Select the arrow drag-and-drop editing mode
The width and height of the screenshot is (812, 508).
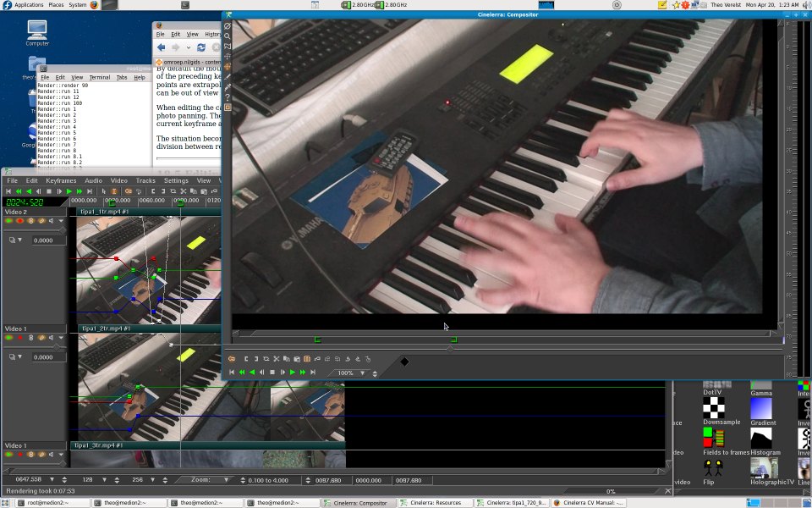[x=104, y=191]
